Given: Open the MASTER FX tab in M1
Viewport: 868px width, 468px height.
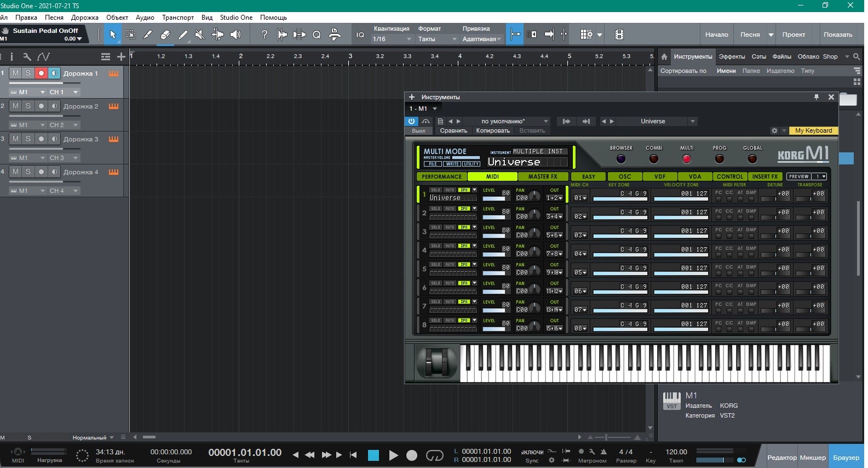Looking at the screenshot, I should coord(543,176).
